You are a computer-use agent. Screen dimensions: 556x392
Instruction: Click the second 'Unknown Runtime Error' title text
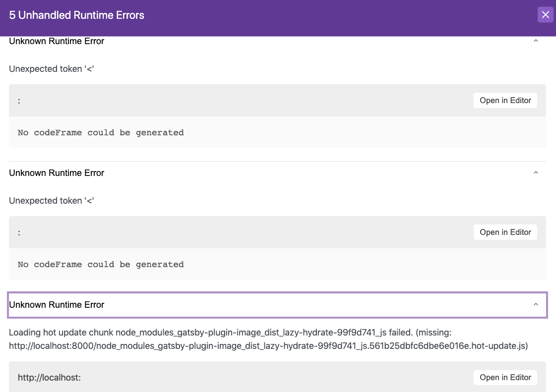pyautogui.click(x=57, y=173)
